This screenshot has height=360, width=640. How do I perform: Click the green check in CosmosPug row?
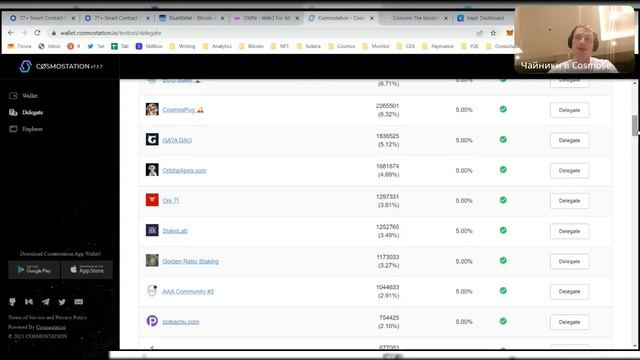pos(503,109)
